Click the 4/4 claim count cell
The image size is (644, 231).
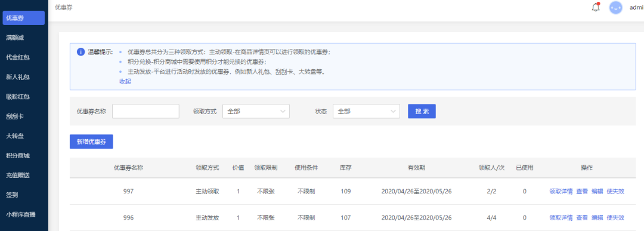pos(491,217)
